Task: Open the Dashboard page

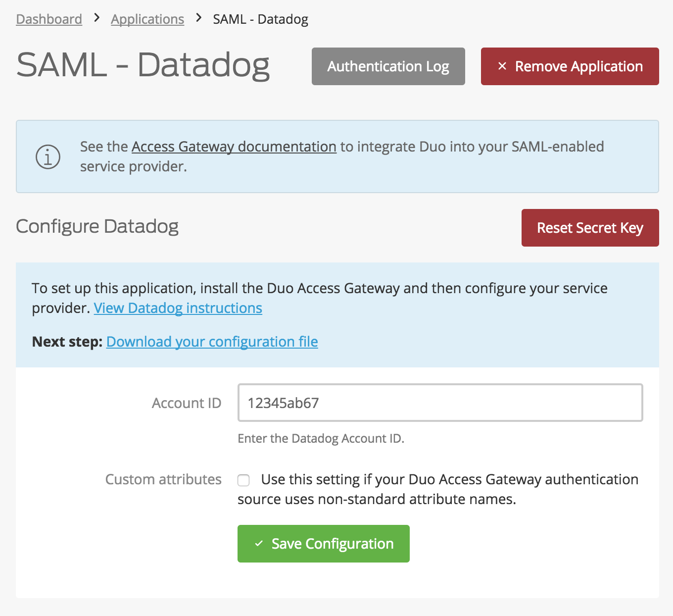Action: tap(49, 19)
